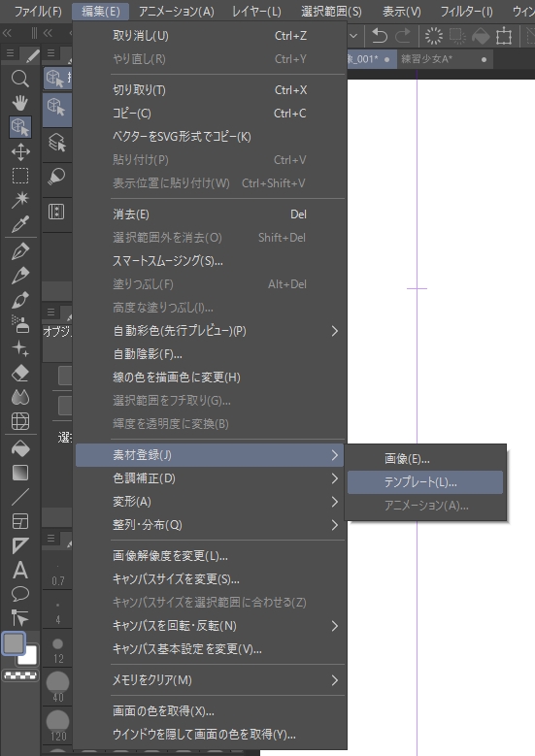
Task: Click the Scale/Rotate transform icon
Action: pos(504,36)
